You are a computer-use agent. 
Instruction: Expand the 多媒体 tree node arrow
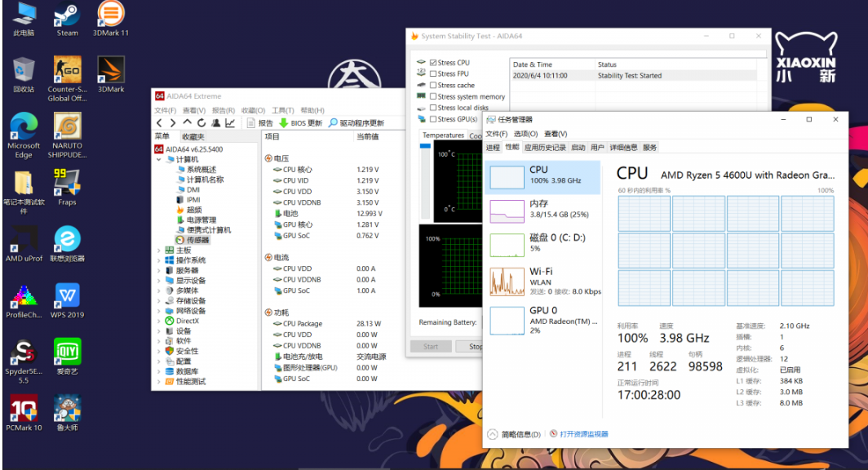pyautogui.click(x=159, y=290)
